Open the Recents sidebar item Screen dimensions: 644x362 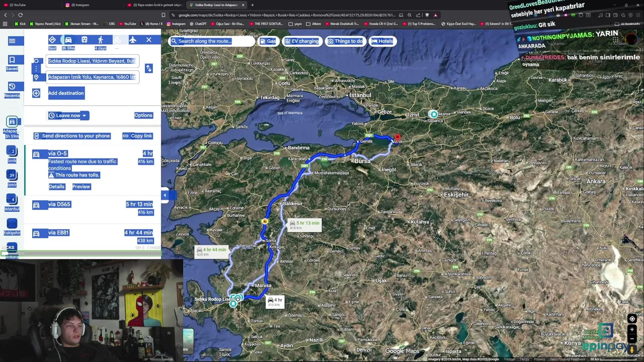(x=12, y=89)
